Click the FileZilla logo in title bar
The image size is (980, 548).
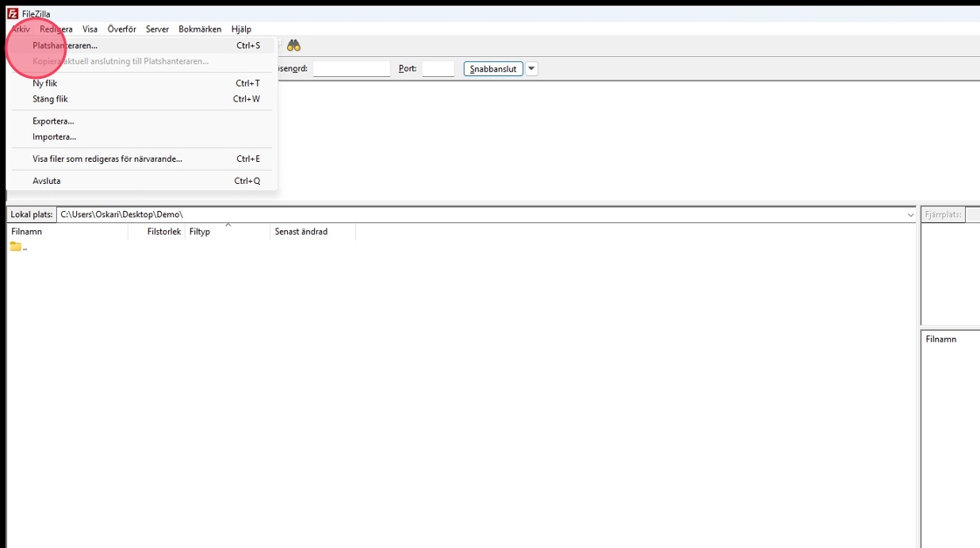12,14
